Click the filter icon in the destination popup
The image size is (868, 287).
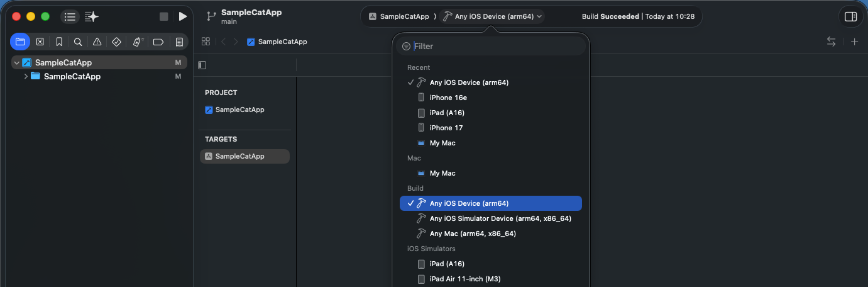coord(406,46)
